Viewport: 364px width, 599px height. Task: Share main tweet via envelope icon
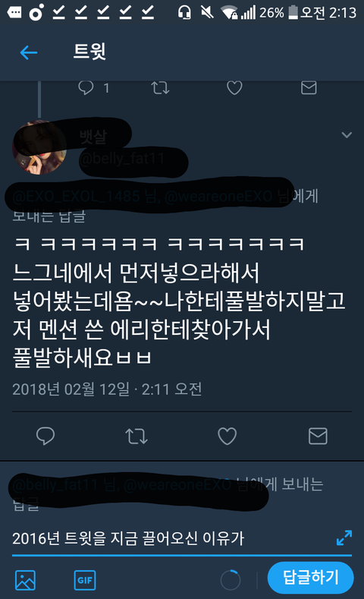(x=318, y=436)
